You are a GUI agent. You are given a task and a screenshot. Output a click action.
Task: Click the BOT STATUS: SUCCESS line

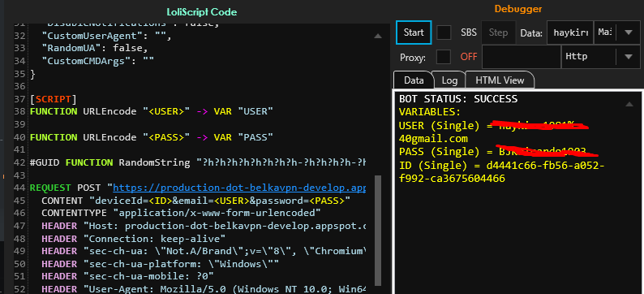[458, 99]
